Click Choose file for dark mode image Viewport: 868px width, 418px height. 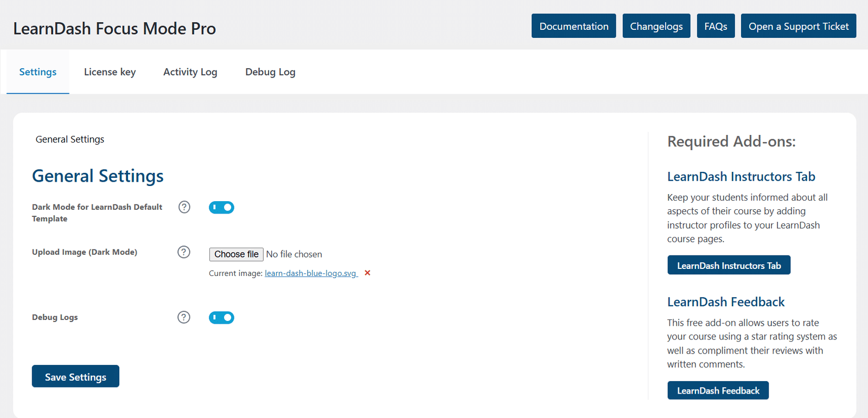(x=237, y=254)
